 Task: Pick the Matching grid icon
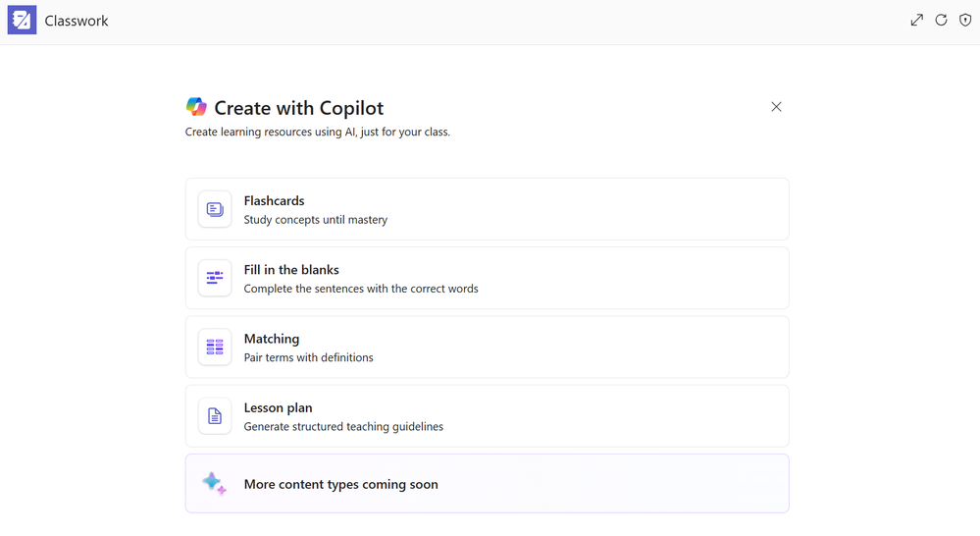[x=215, y=347]
